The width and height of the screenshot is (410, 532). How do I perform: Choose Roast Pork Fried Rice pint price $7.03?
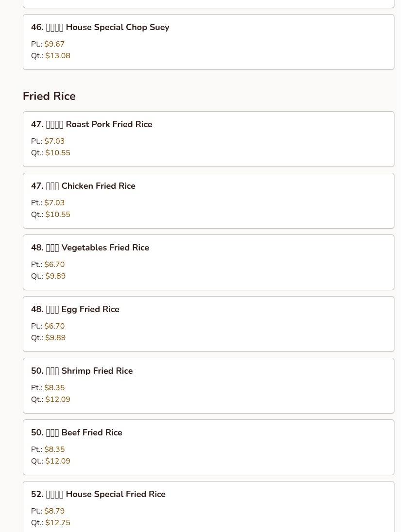(54, 141)
